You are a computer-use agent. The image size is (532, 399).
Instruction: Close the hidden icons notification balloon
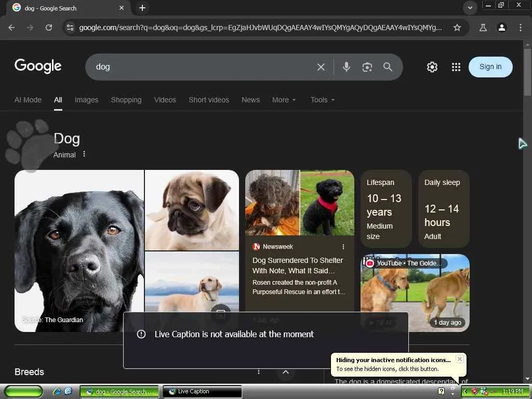459,359
